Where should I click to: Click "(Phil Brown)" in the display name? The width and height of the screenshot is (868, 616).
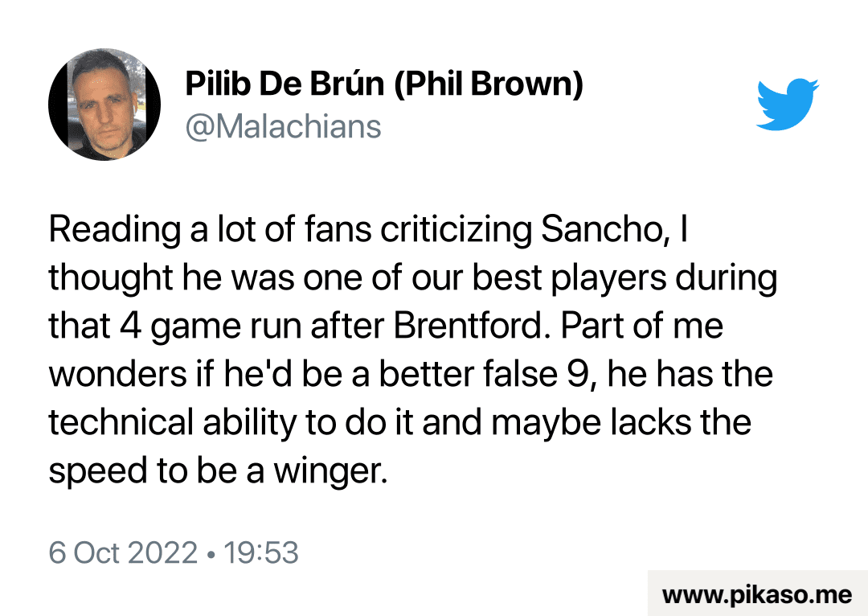tap(488, 84)
